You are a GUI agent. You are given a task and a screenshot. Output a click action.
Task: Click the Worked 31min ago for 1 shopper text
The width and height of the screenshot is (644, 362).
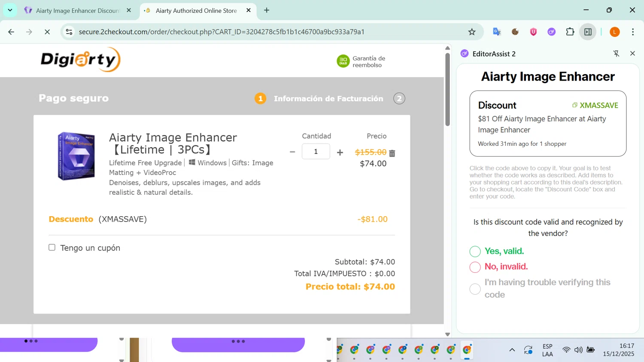tap(522, 144)
